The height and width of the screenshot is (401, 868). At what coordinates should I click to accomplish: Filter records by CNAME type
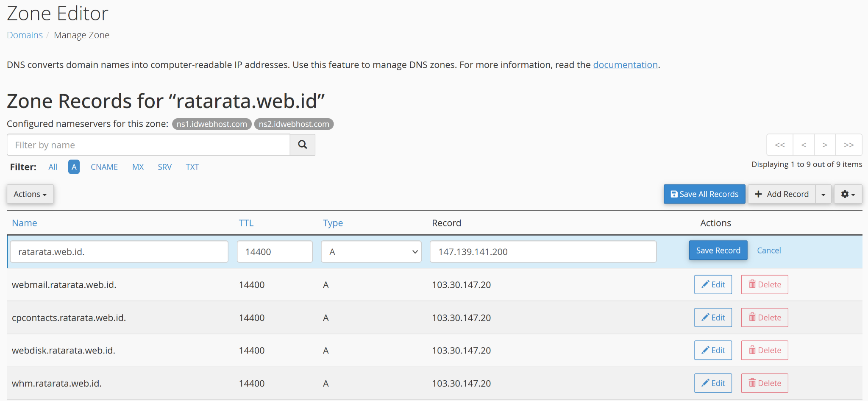coord(104,167)
